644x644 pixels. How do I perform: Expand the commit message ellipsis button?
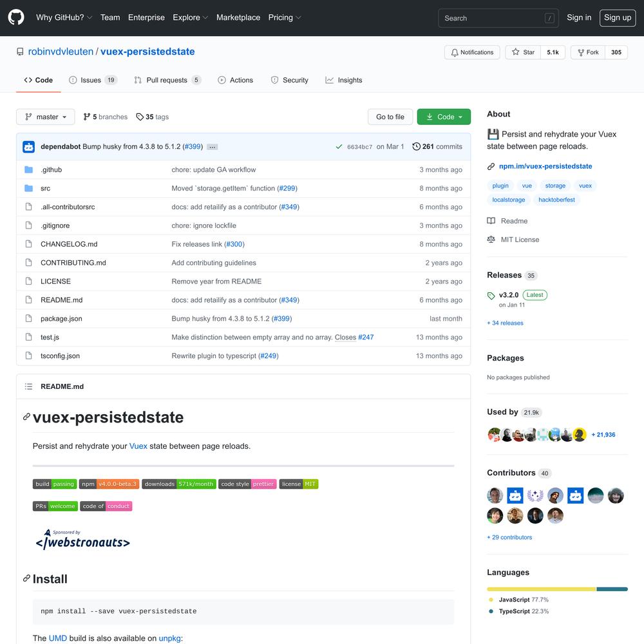coord(212,147)
